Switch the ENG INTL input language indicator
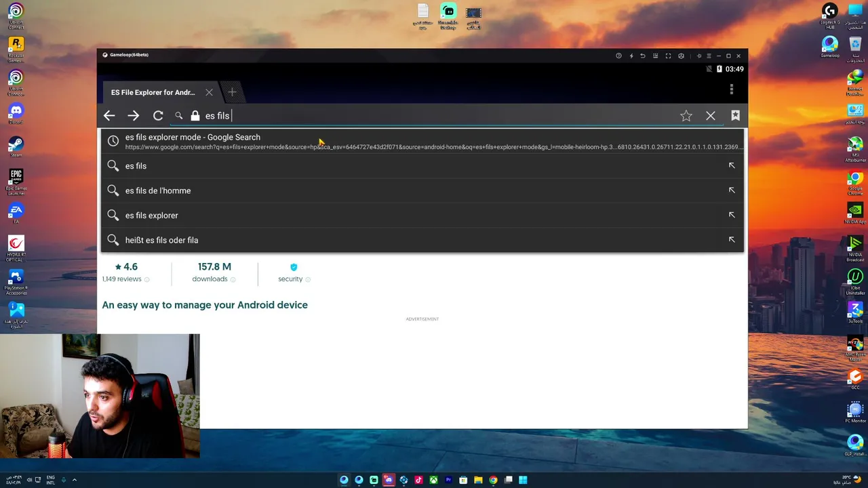This screenshot has height=488, width=868. (x=51, y=480)
